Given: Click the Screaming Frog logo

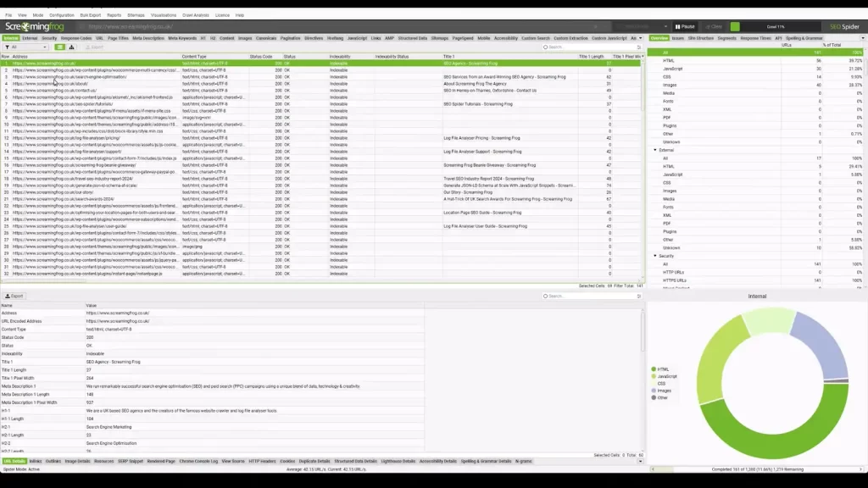Looking at the screenshot, I should pyautogui.click(x=40, y=27).
